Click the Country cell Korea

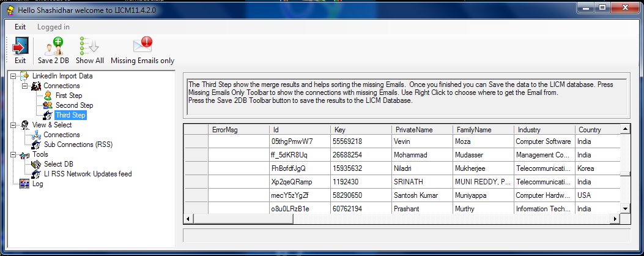point(598,169)
